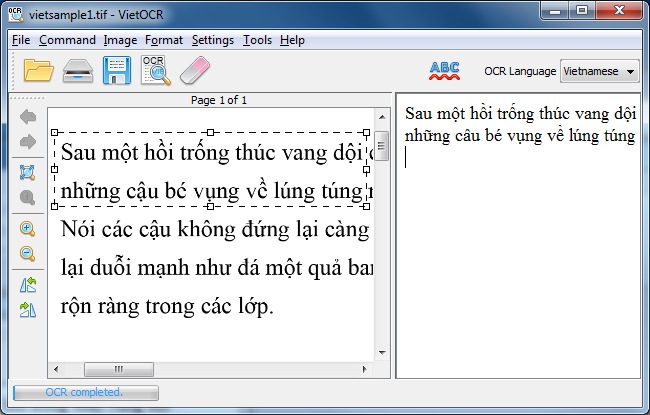Viewport: 650px width, 415px height.
Task: Close the VietOCR window
Action: click(x=619, y=11)
